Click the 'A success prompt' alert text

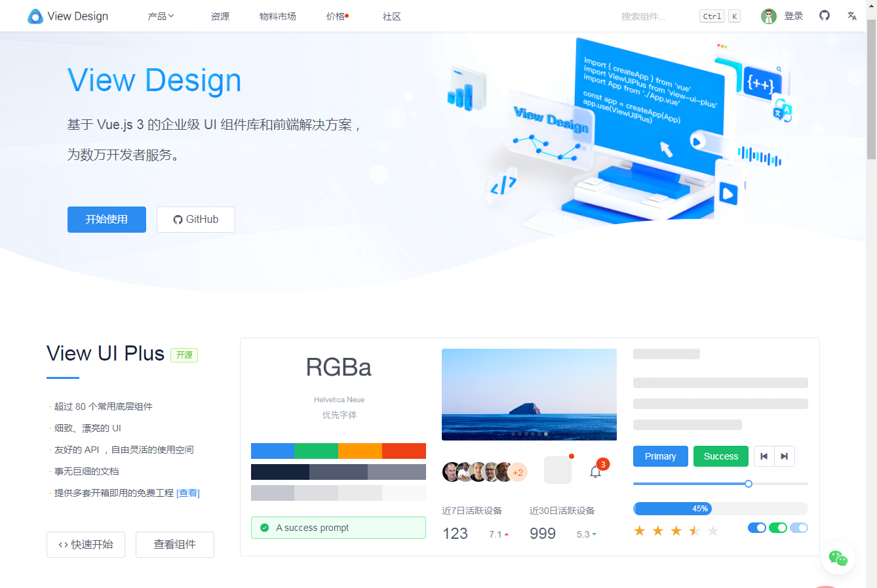313,528
